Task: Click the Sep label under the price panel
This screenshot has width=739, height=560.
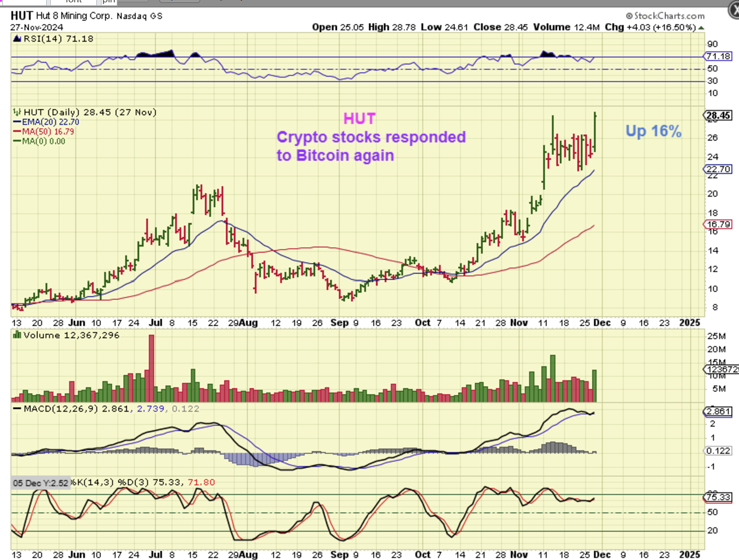Action: [x=339, y=323]
